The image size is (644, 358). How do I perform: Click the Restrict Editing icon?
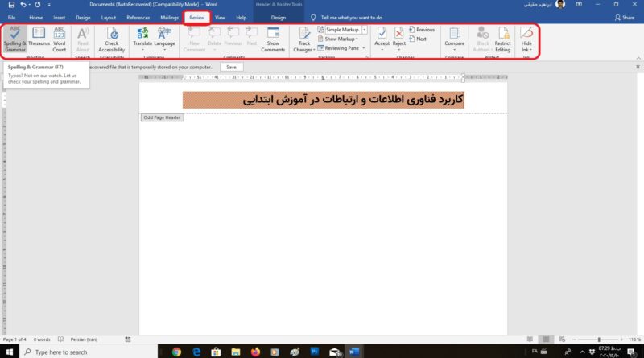pos(503,39)
